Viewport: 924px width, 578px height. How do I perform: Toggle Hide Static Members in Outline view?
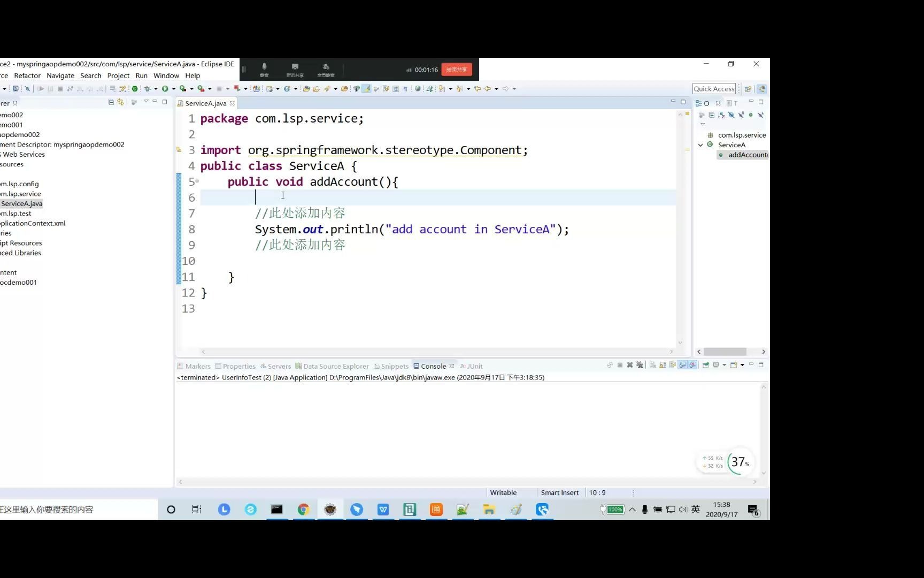point(741,115)
